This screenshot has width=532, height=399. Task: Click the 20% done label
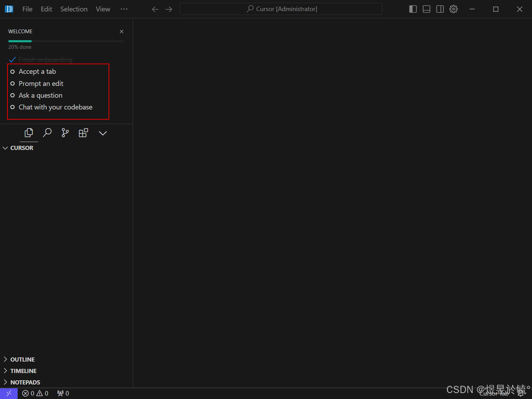click(x=20, y=47)
